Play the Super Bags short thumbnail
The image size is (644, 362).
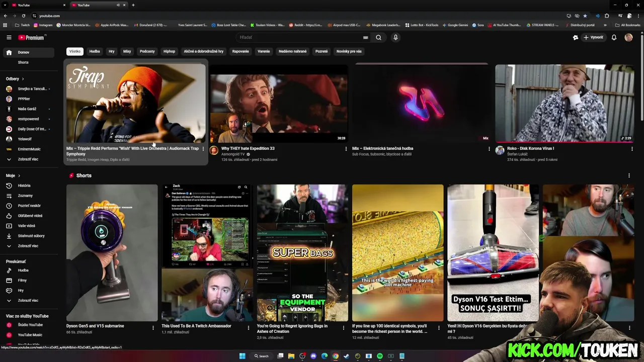pyautogui.click(x=302, y=252)
